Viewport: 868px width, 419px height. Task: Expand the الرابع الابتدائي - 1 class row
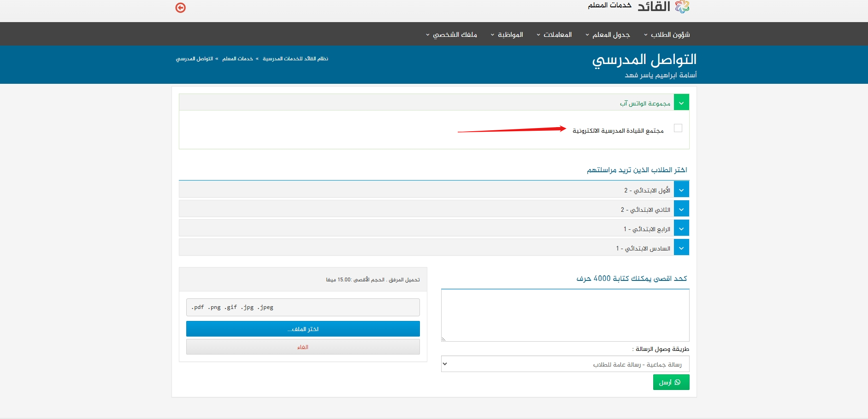click(681, 228)
